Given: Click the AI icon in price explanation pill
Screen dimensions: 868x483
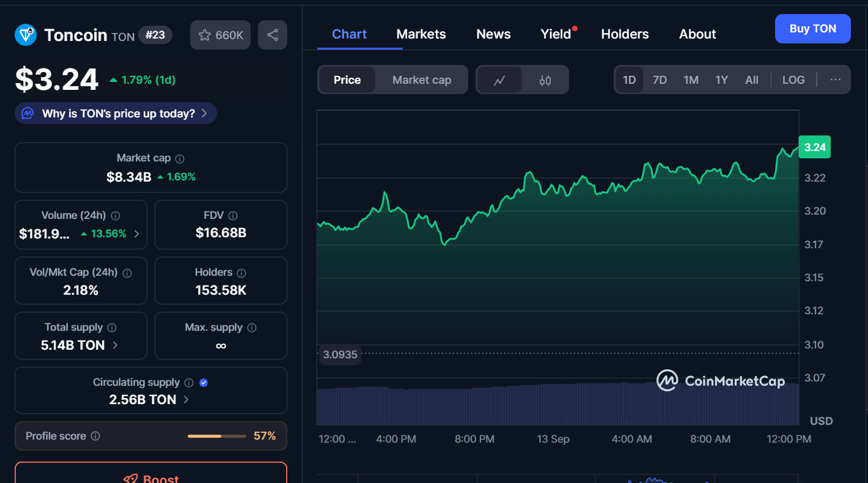Looking at the screenshot, I should tap(28, 113).
